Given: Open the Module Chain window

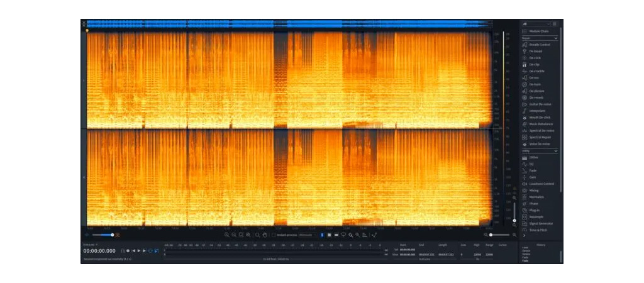Looking at the screenshot, I should 539,31.
